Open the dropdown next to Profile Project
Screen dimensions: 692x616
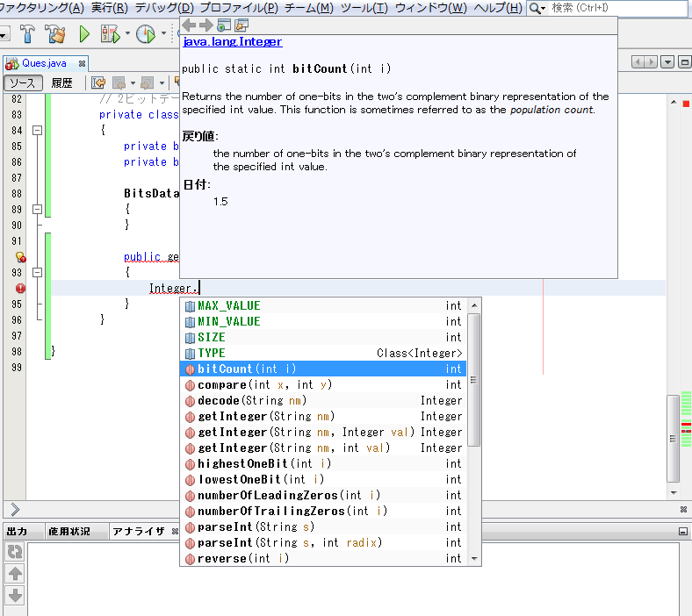[163, 33]
